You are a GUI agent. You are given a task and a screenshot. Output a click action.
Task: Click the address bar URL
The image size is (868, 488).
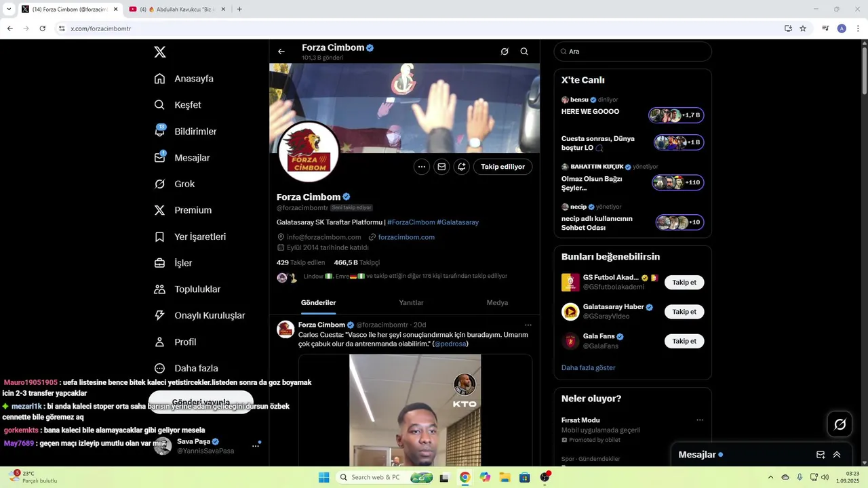(x=101, y=28)
